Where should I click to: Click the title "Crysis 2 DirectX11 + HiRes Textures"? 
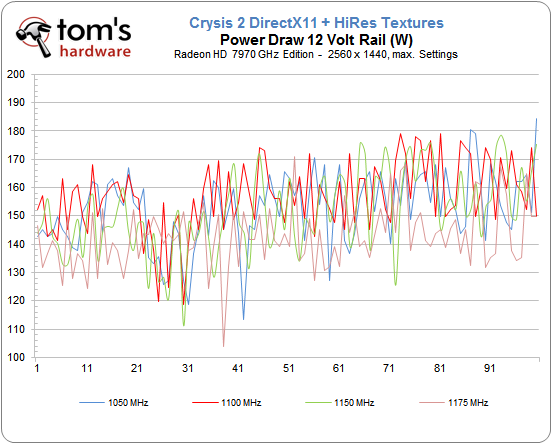point(316,23)
